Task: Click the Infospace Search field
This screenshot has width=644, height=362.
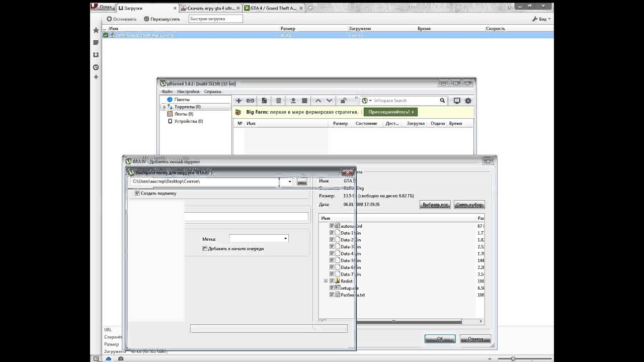Action: tap(404, 101)
